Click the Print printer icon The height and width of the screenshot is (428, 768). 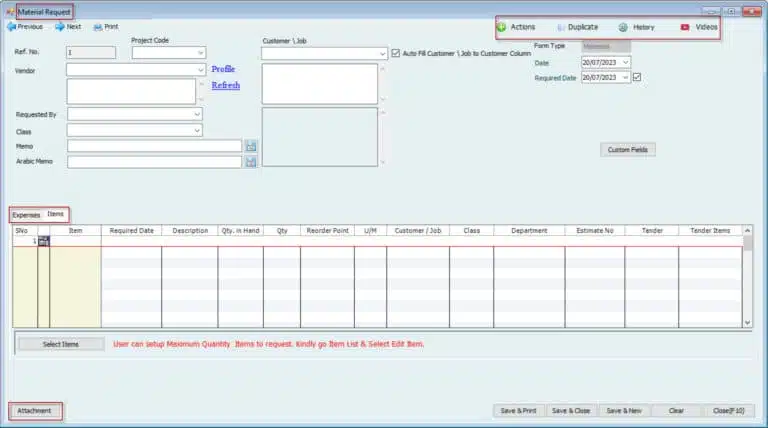97,27
